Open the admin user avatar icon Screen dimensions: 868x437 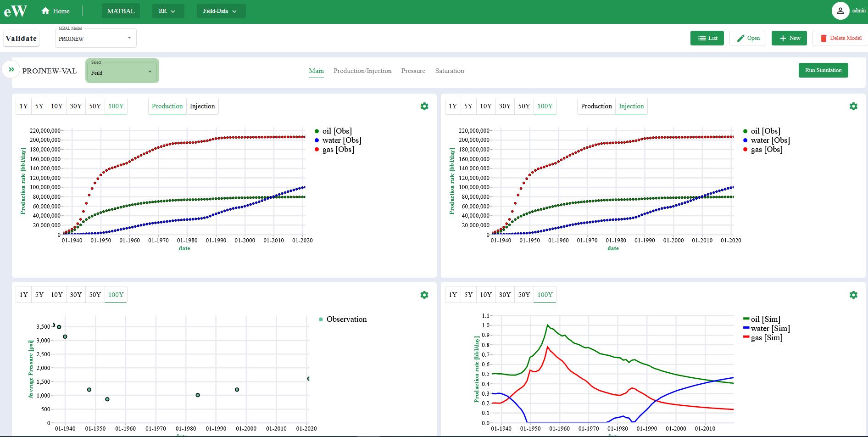click(840, 11)
